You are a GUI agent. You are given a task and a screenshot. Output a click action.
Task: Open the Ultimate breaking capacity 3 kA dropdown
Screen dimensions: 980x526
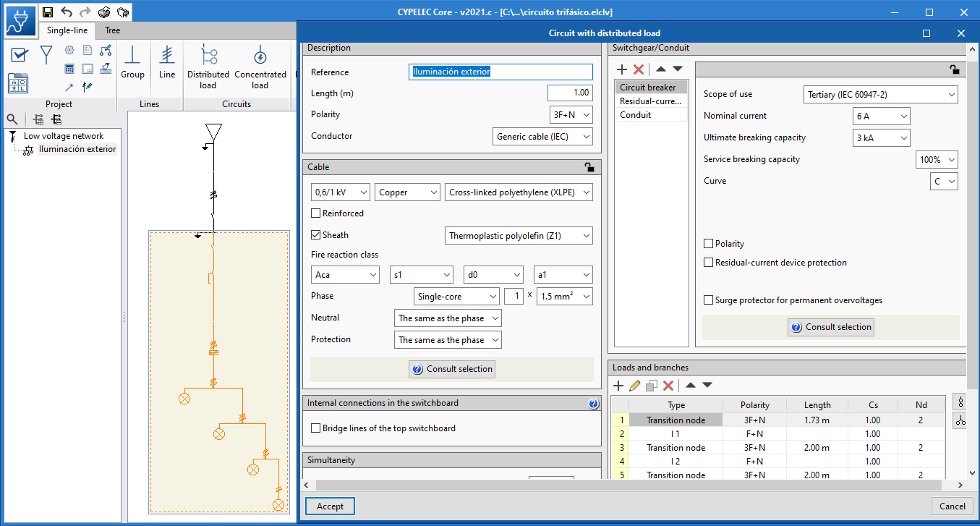pyautogui.click(x=881, y=138)
